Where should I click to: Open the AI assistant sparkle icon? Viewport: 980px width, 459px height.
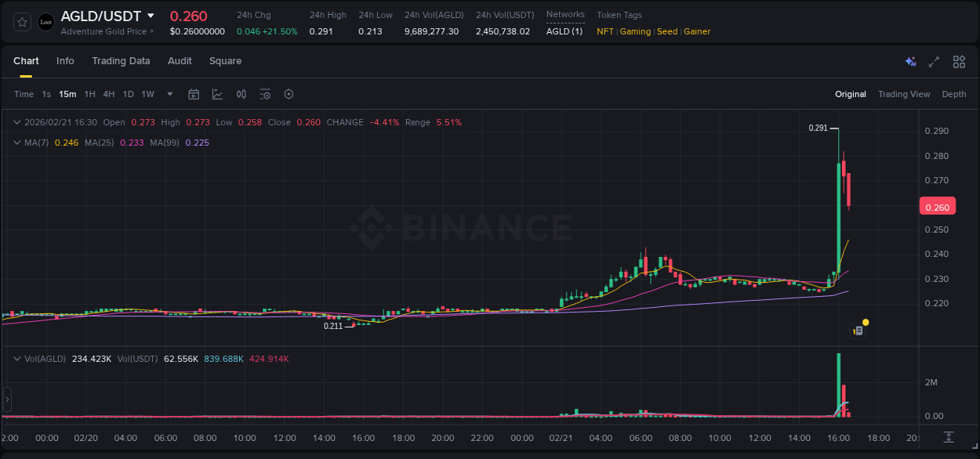click(x=910, y=61)
